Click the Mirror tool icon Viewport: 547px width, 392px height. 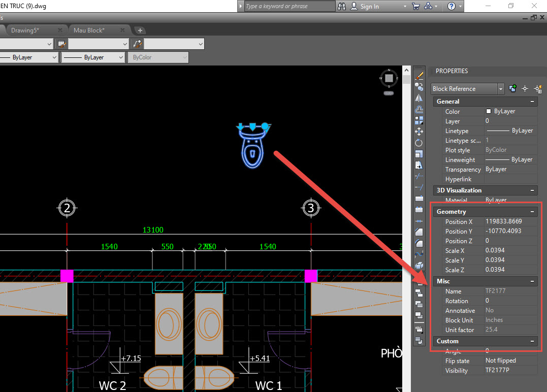coord(419,98)
